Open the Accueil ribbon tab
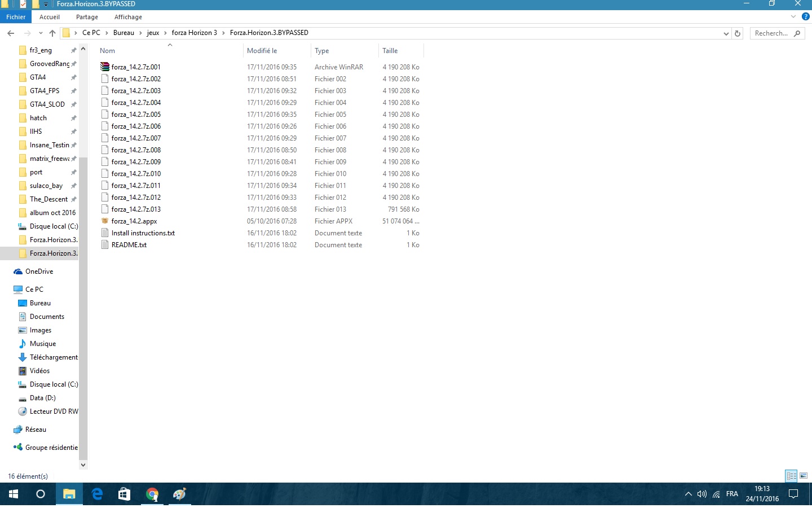The width and height of the screenshot is (812, 508). [50, 17]
